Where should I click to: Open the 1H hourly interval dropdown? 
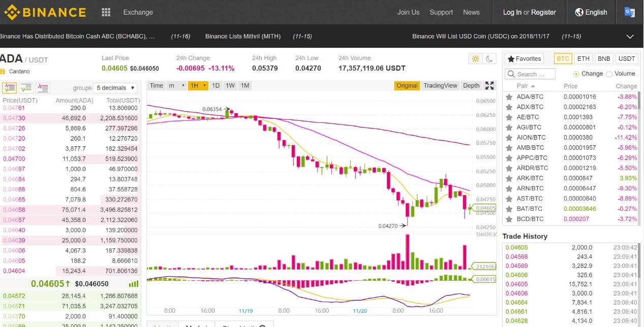pyautogui.click(x=198, y=86)
